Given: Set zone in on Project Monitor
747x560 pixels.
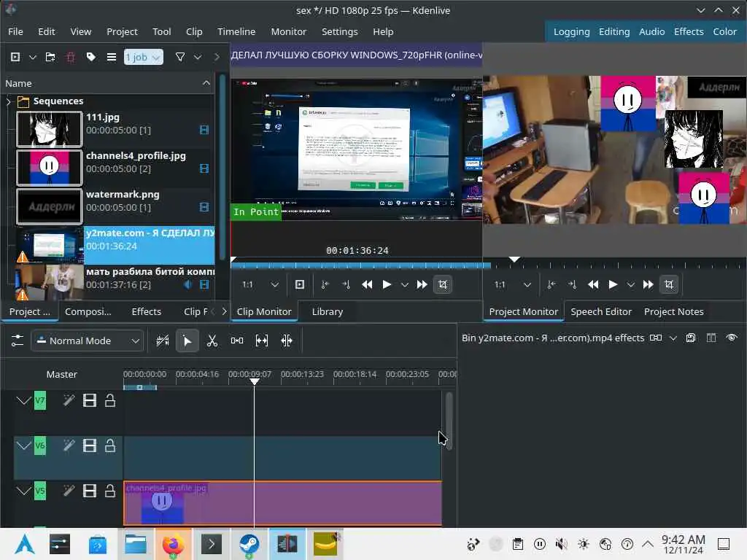Looking at the screenshot, I should [x=551, y=285].
